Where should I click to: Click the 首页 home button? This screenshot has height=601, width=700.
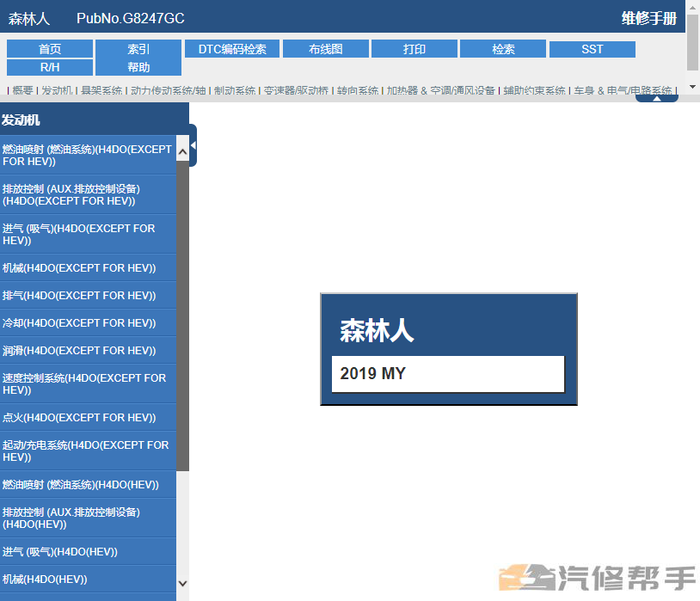coord(50,49)
